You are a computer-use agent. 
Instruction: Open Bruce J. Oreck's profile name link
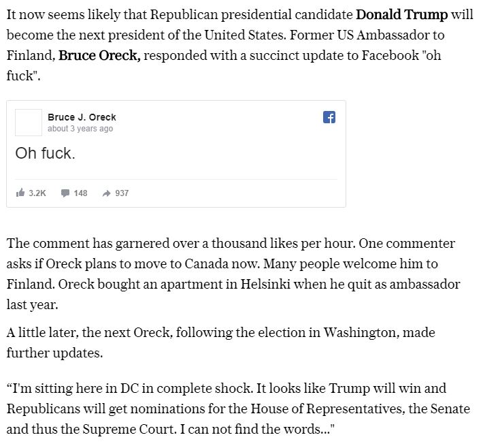82,117
